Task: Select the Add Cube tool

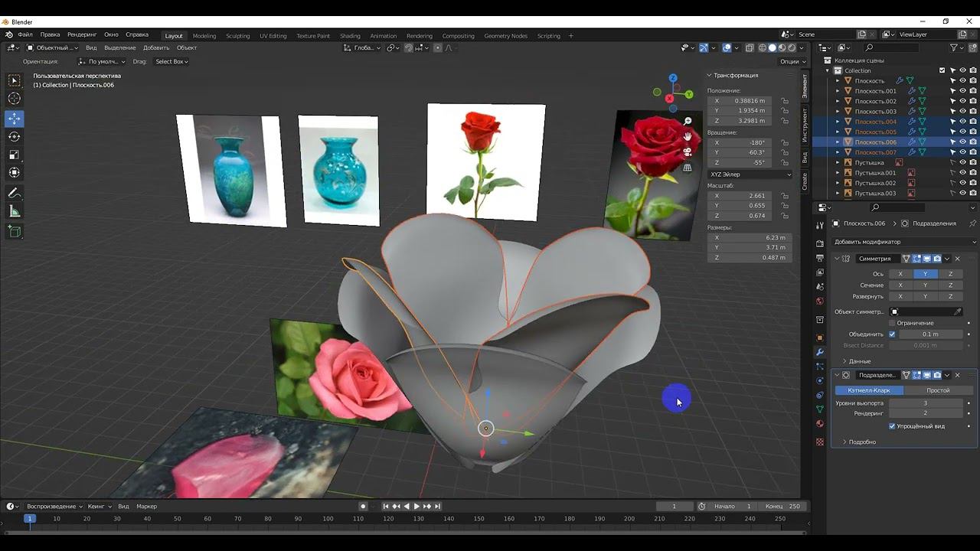Action: [15, 231]
